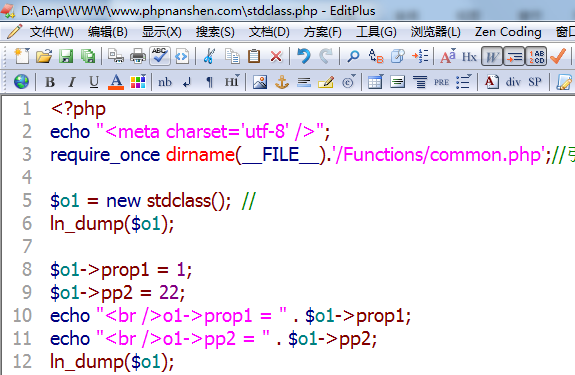Open the list tag dropdown
Screen dimensions: 575x375
[464, 82]
